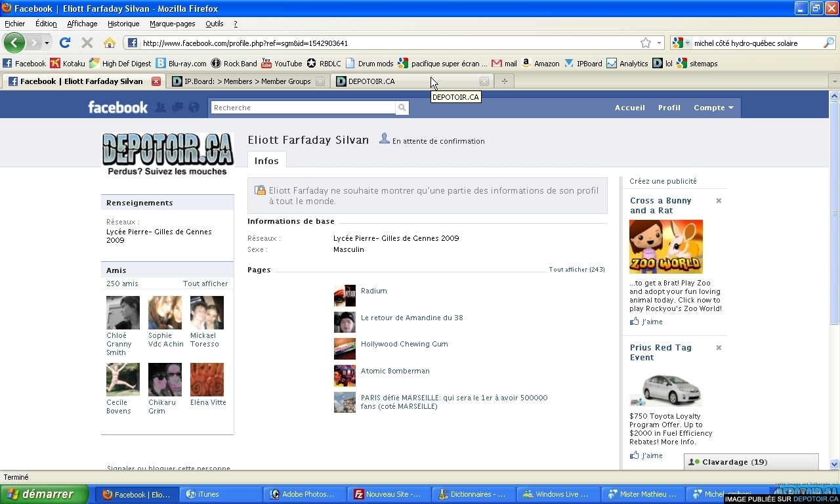Click the page vertical scrollbar thumb

834,213
